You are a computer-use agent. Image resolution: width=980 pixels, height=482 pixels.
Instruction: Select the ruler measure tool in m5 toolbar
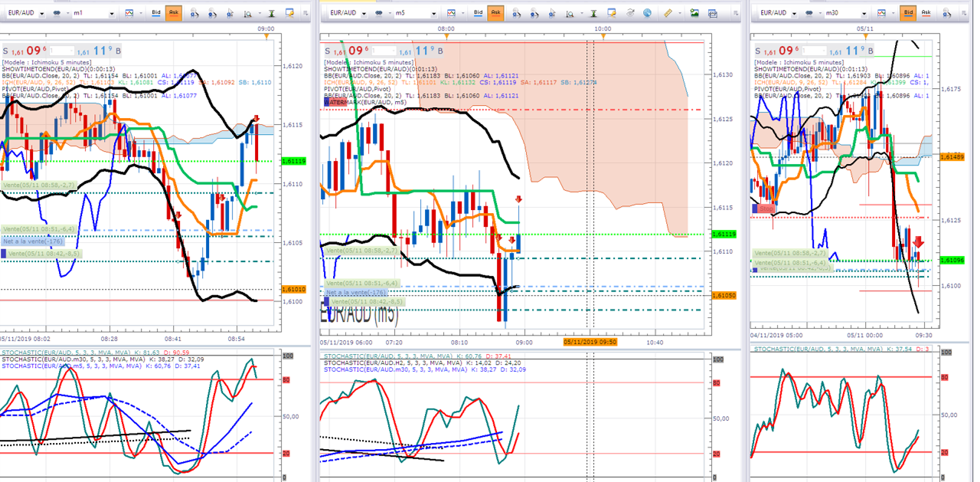tap(668, 13)
